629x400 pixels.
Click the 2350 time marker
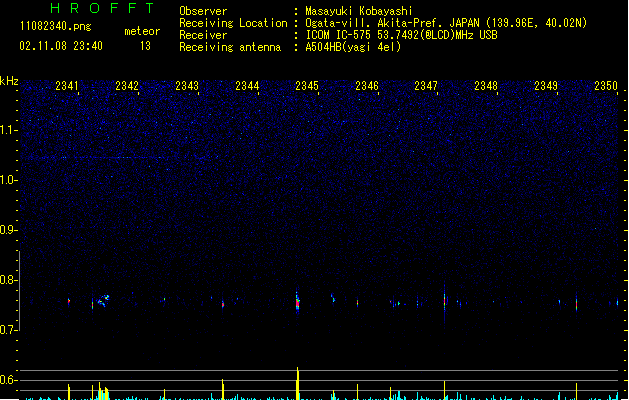pos(606,86)
